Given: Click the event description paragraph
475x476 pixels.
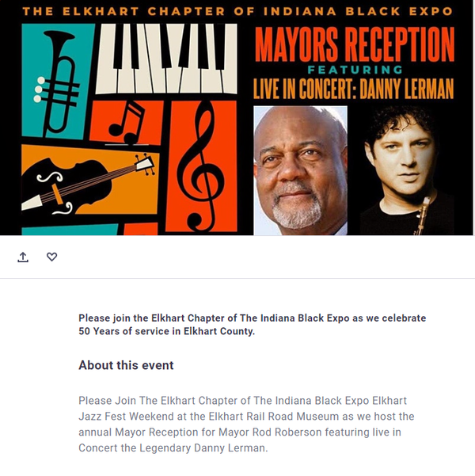Looking at the screenshot, I should pyautogui.click(x=245, y=424).
